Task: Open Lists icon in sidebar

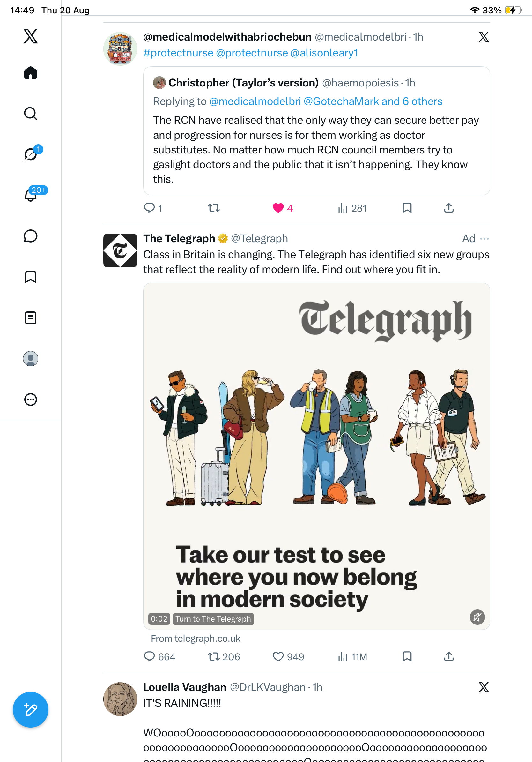Action: [x=31, y=317]
